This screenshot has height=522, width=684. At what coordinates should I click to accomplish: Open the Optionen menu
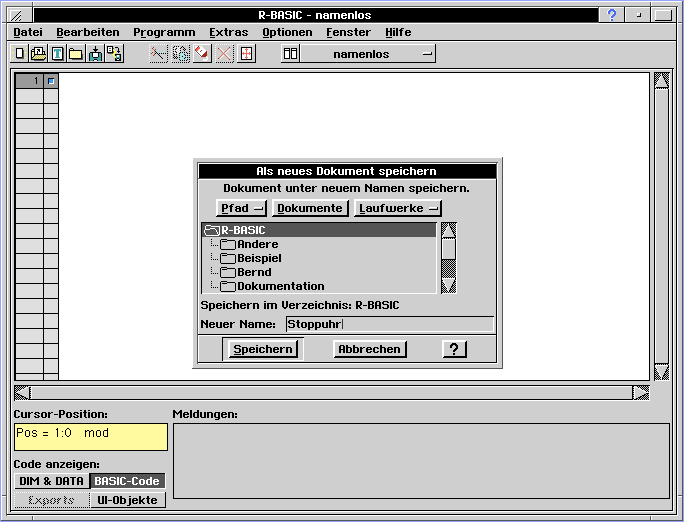tap(287, 32)
